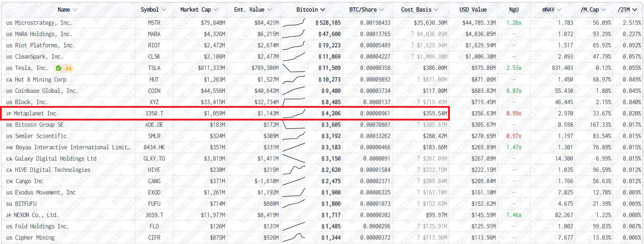Screen dimensions: 644x244
Task: Click the ₿528,185 bitcoin amount
Action: [328, 23]
